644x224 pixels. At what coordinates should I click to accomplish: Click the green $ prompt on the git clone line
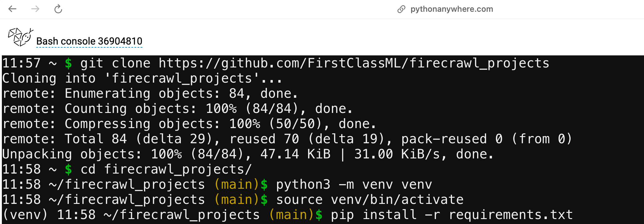[x=68, y=63]
